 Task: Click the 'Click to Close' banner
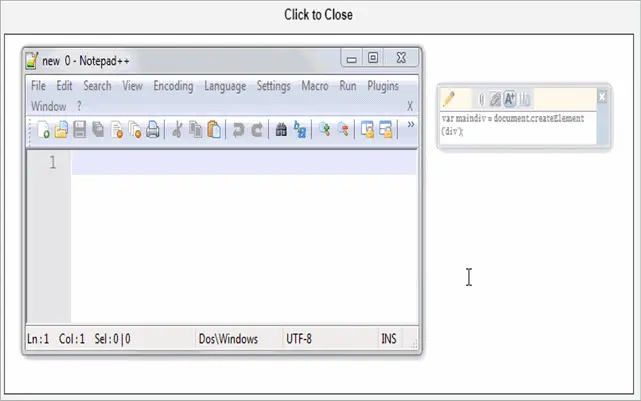coord(318,15)
